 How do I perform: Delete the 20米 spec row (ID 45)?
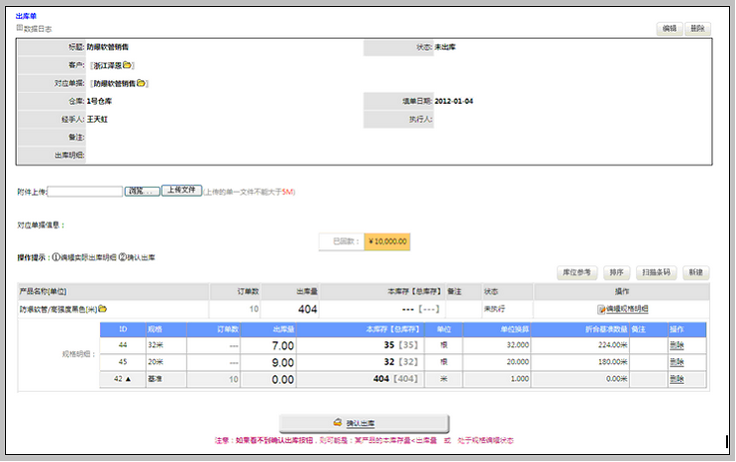click(677, 362)
